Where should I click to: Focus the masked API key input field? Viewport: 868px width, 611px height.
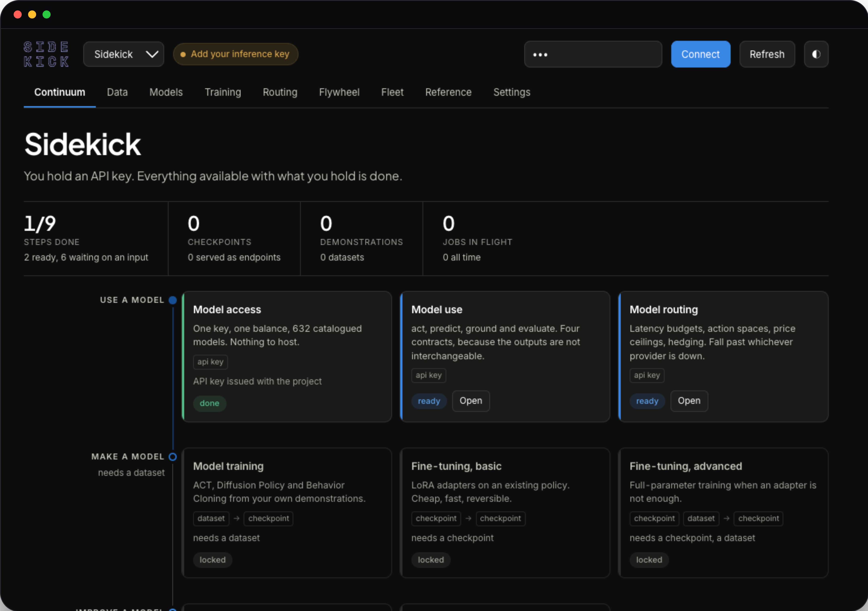click(x=593, y=54)
